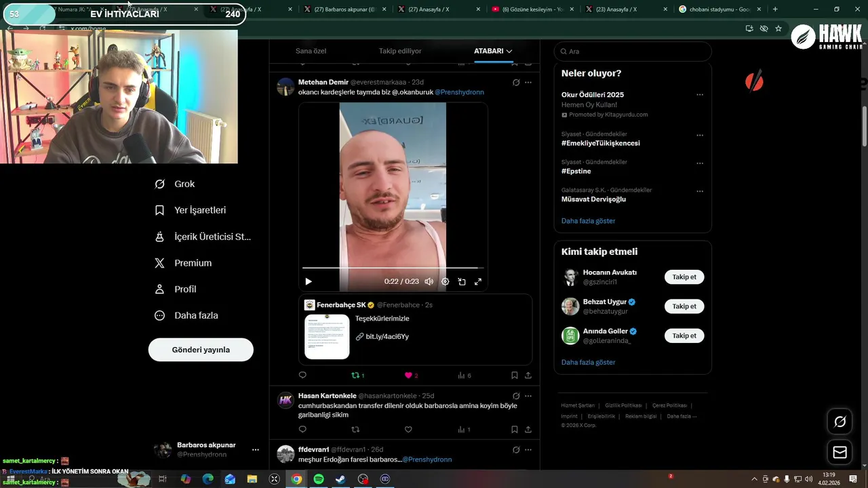The image size is (868, 488).
Task: Open Premium in the sidebar
Action: (x=183, y=263)
